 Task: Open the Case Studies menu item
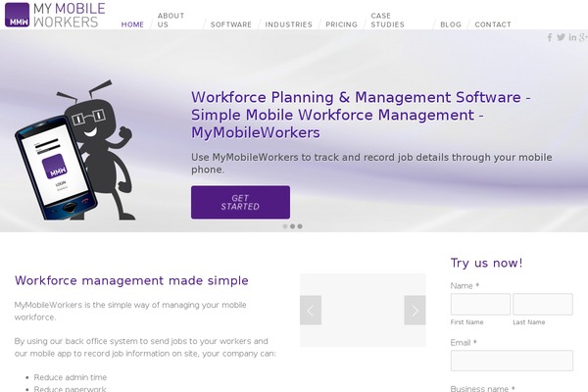tap(388, 20)
